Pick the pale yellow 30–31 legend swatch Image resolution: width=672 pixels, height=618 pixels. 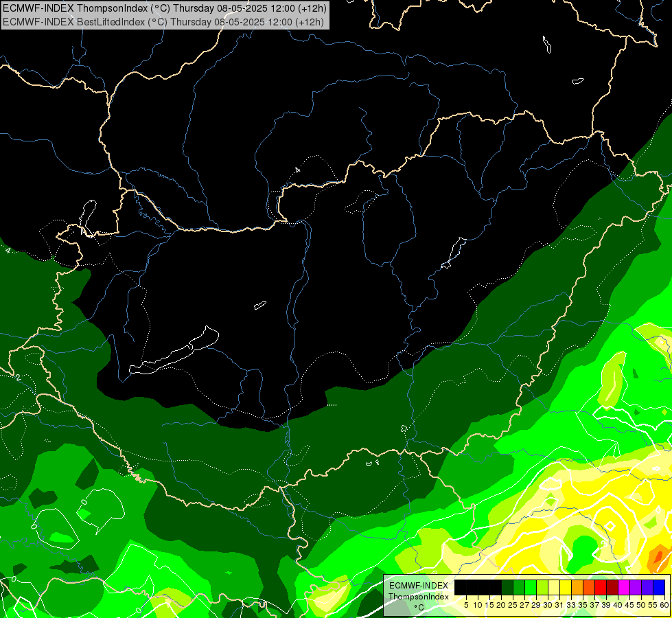point(554,587)
